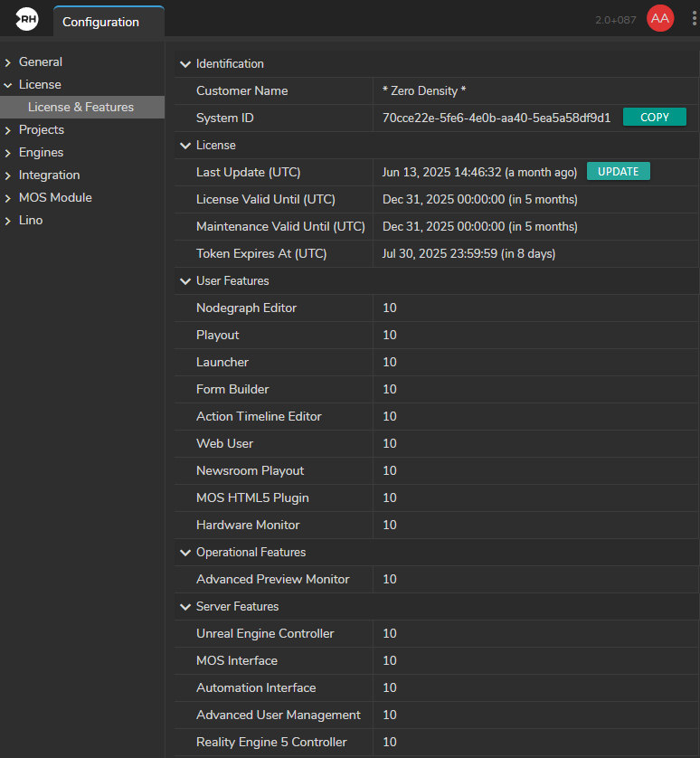The width and height of the screenshot is (700, 758).
Task: Collapse the License tree section
Action: click(x=8, y=85)
